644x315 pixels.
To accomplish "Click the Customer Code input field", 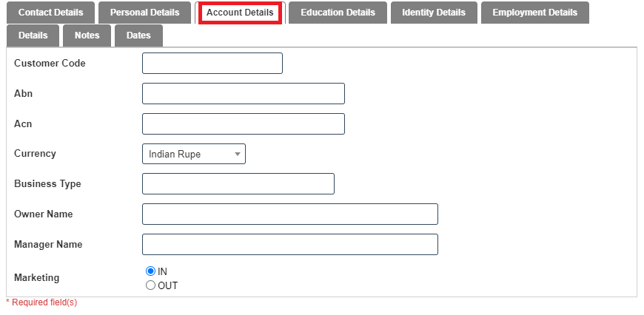I will [212, 64].
